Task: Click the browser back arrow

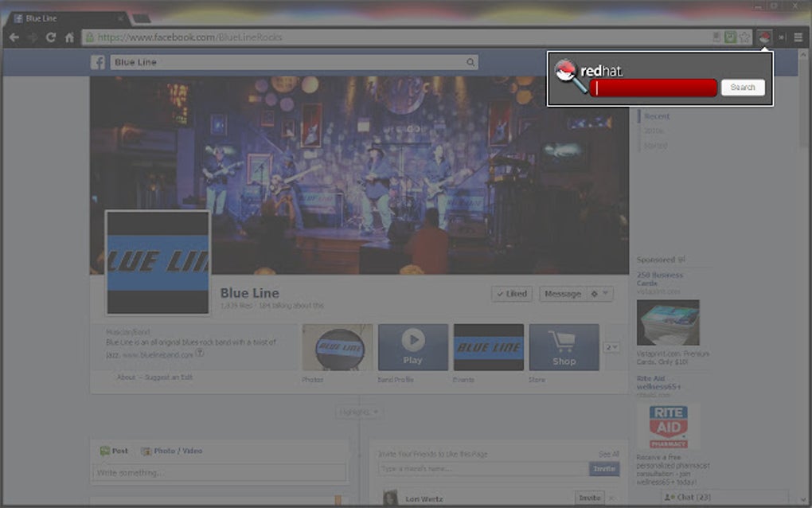Action: tap(14, 37)
